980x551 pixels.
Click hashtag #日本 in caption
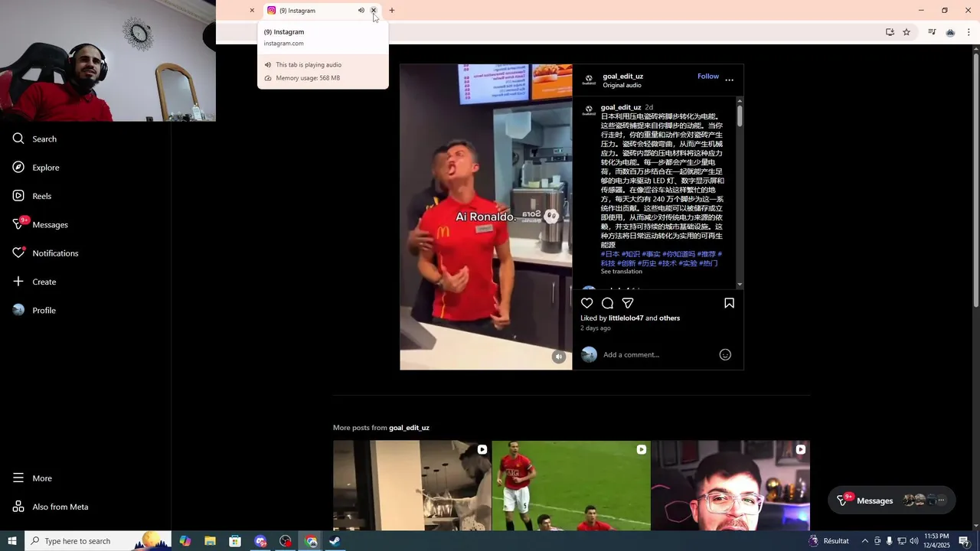coord(610,254)
